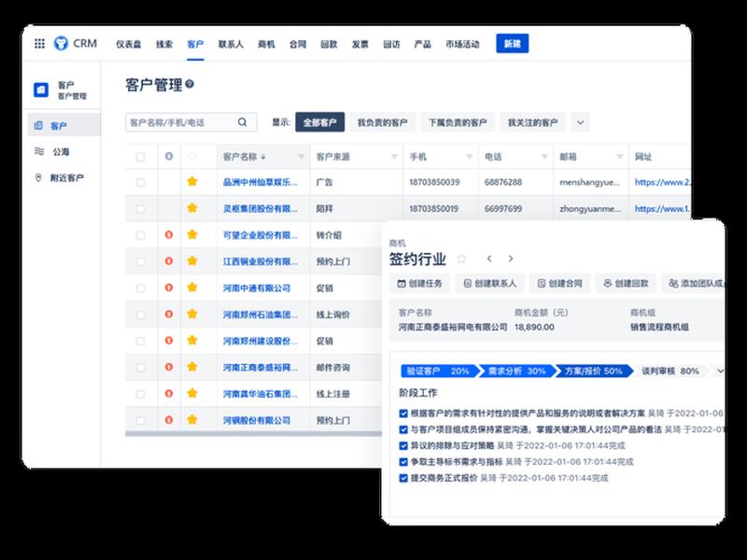Select the 需求分析 30% stage
Viewport: 747px width, 560px height.
517,371
